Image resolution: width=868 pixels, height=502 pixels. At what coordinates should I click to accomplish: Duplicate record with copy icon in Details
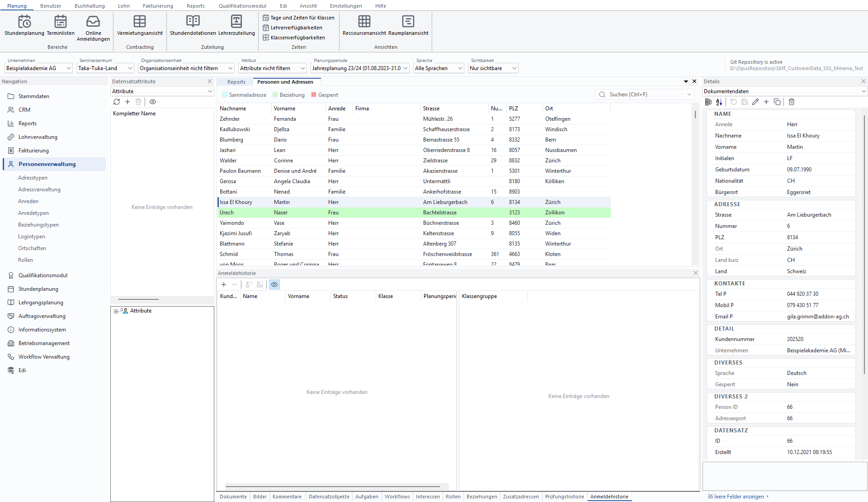click(777, 102)
